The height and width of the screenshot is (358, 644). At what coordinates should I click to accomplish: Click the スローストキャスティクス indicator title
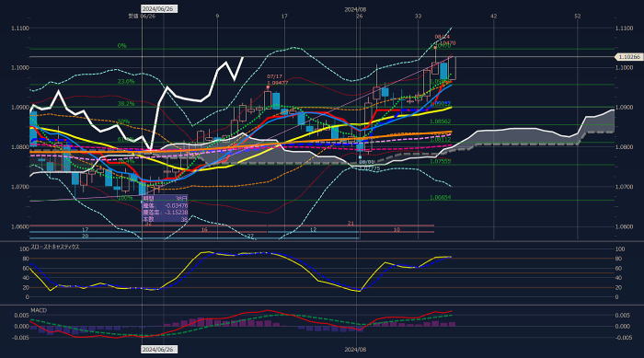(55, 247)
